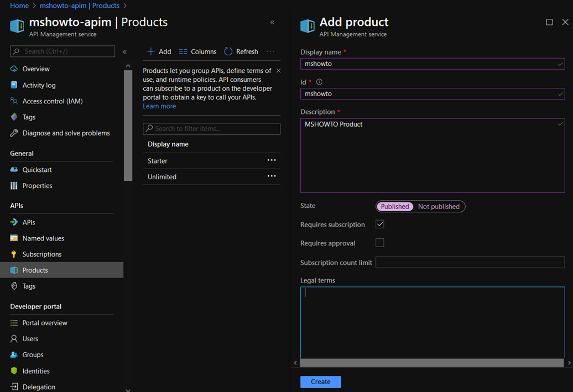Follow the Learn more link

pos(159,106)
